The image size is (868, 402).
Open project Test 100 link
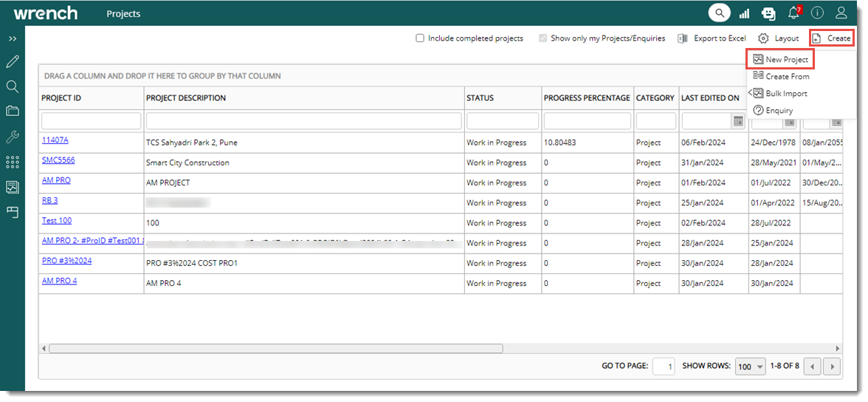(57, 221)
